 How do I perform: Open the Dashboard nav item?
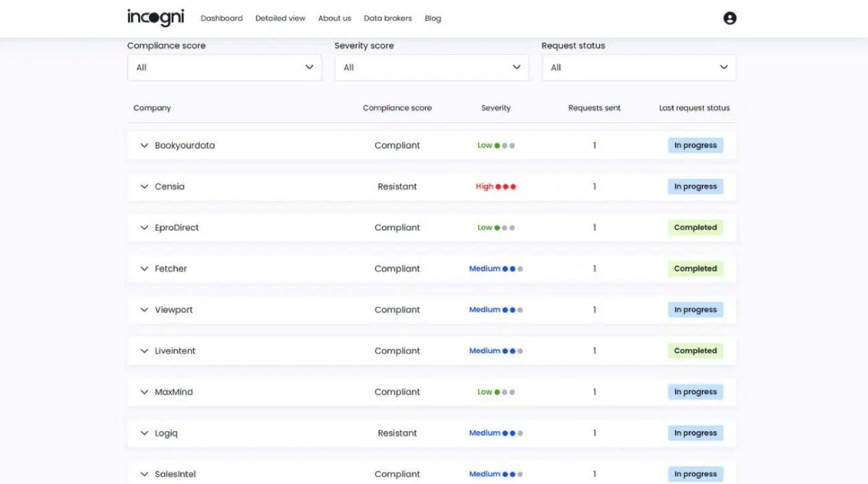point(222,18)
